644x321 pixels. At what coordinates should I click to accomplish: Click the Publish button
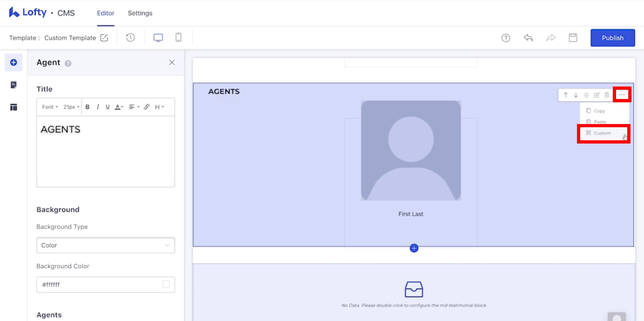point(613,38)
